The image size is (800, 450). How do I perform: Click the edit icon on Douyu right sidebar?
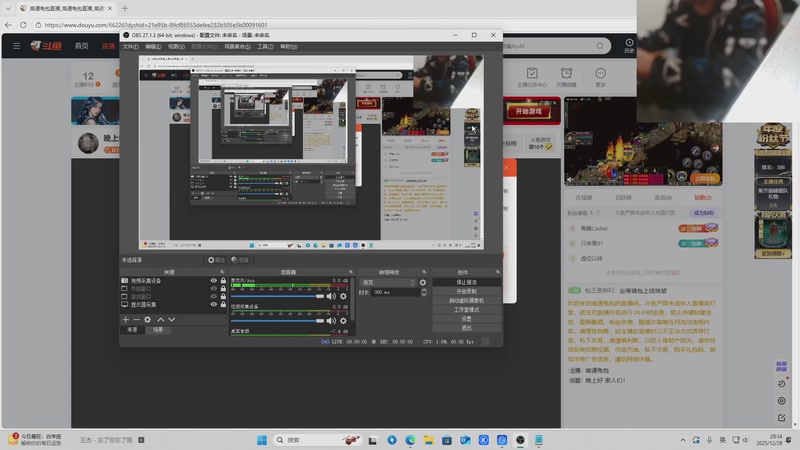782,417
